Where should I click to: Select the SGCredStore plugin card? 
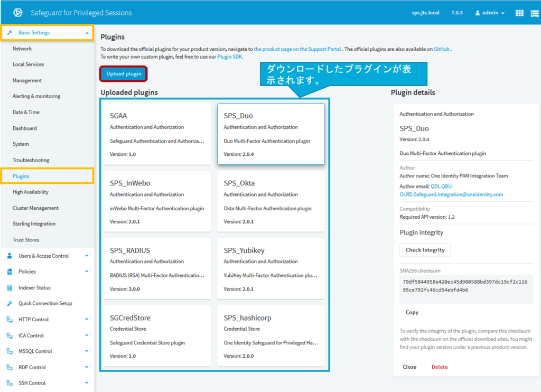(157, 335)
